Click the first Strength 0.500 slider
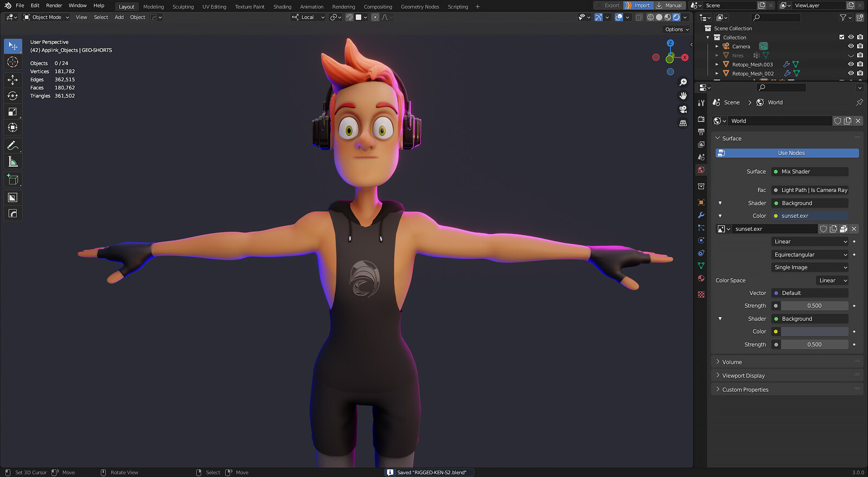Image resolution: width=868 pixels, height=477 pixels. point(814,306)
